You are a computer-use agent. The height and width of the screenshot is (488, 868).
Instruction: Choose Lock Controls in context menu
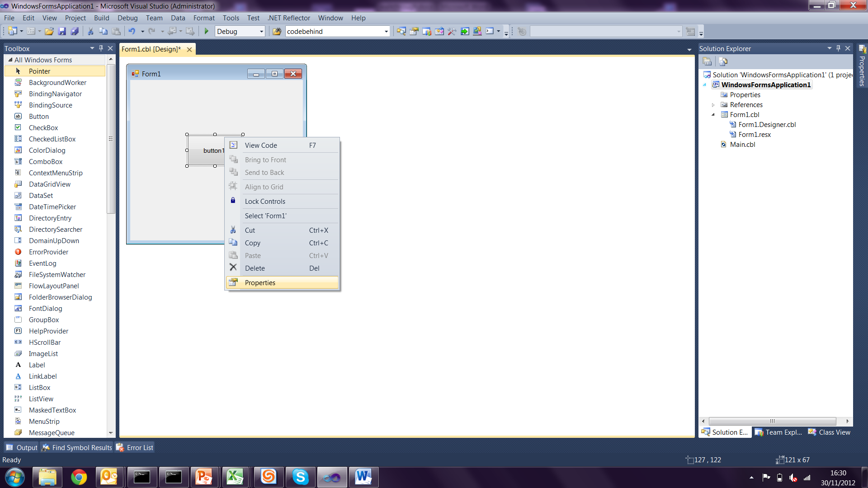tap(265, 202)
